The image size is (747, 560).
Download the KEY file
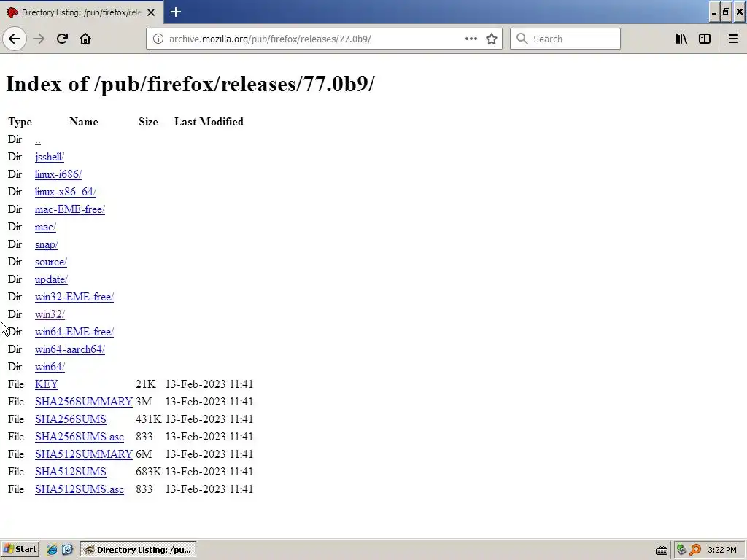click(x=47, y=385)
